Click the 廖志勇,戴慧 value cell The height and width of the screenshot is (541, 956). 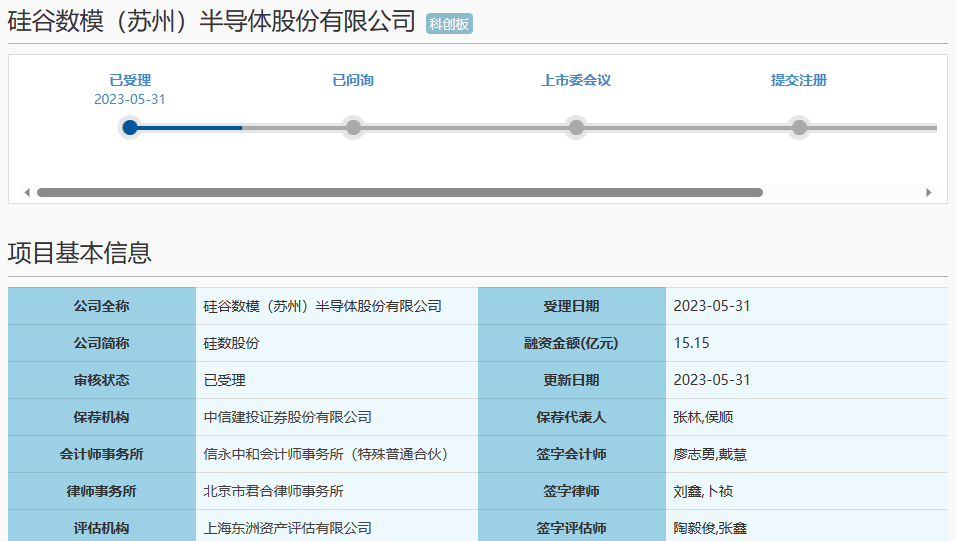pos(807,454)
